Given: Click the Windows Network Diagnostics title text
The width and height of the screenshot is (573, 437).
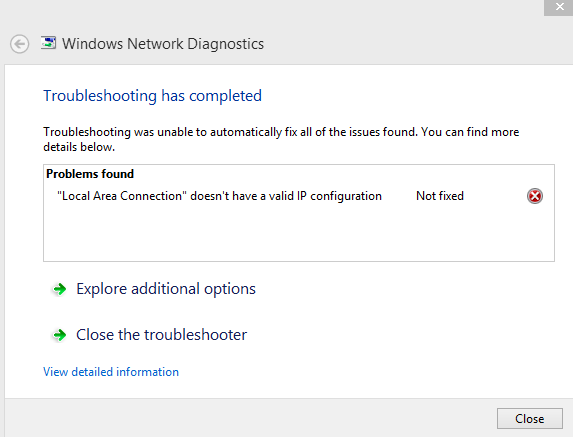Looking at the screenshot, I should pyautogui.click(x=163, y=44).
